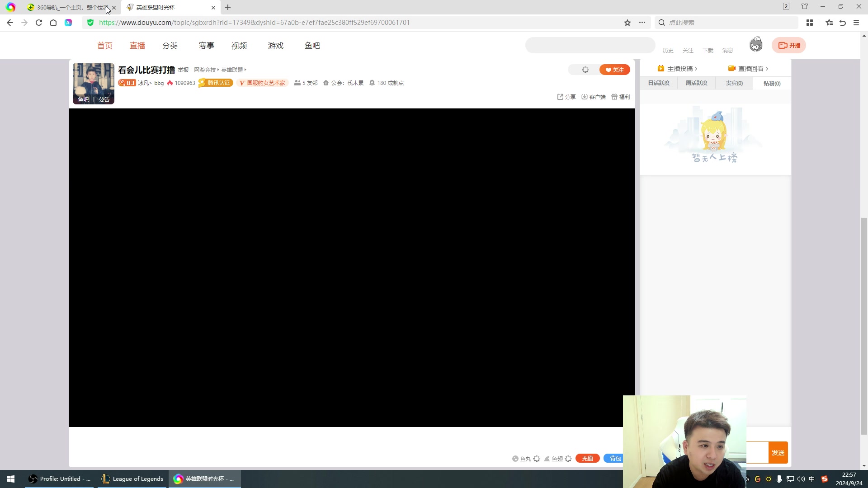Click the 鱼丸 fish ball currency icon
The width and height of the screenshot is (868, 488).
[516, 459]
